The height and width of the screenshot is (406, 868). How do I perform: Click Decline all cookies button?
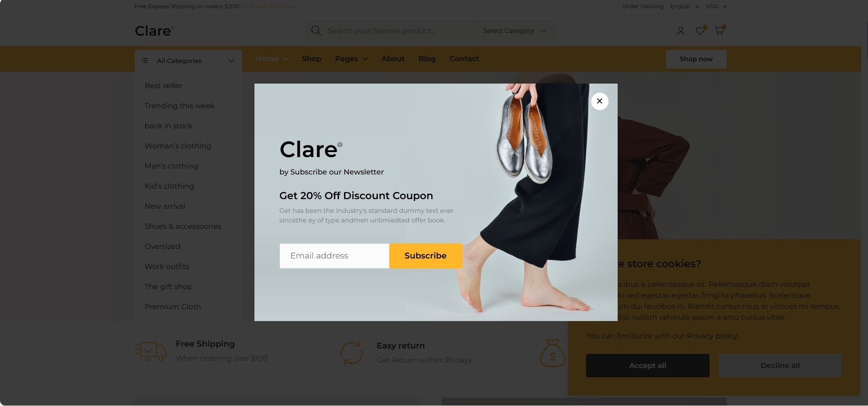pyautogui.click(x=780, y=366)
